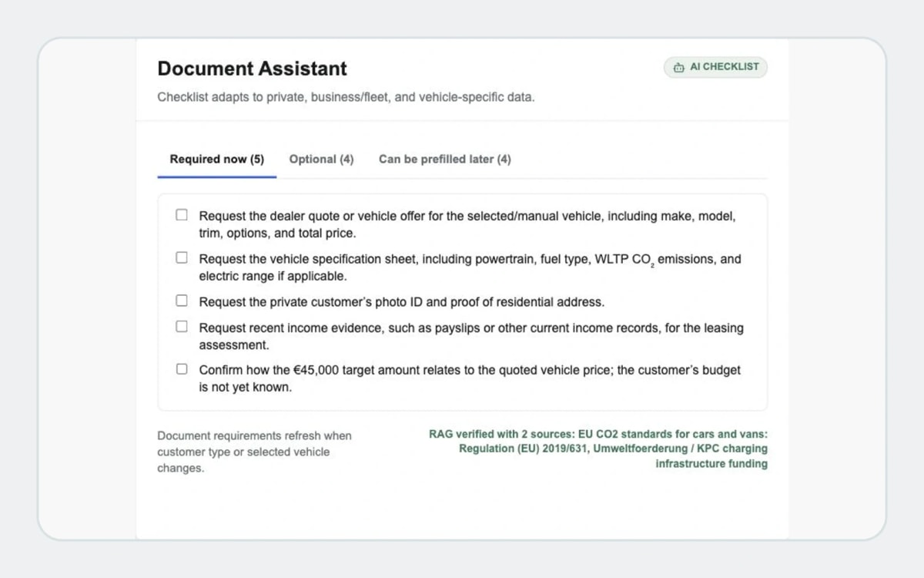Check the €45,000 target amount confirmation checkbox
The image size is (924, 578).
coord(182,368)
